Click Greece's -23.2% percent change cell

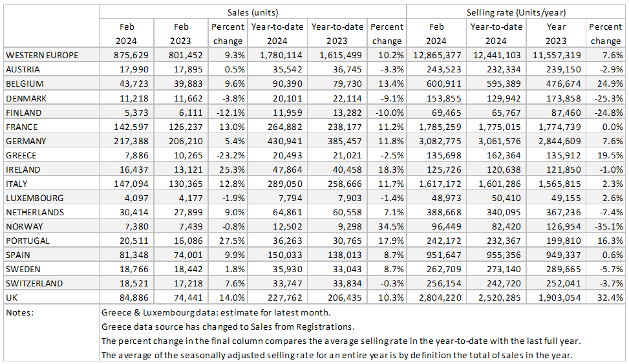click(231, 155)
